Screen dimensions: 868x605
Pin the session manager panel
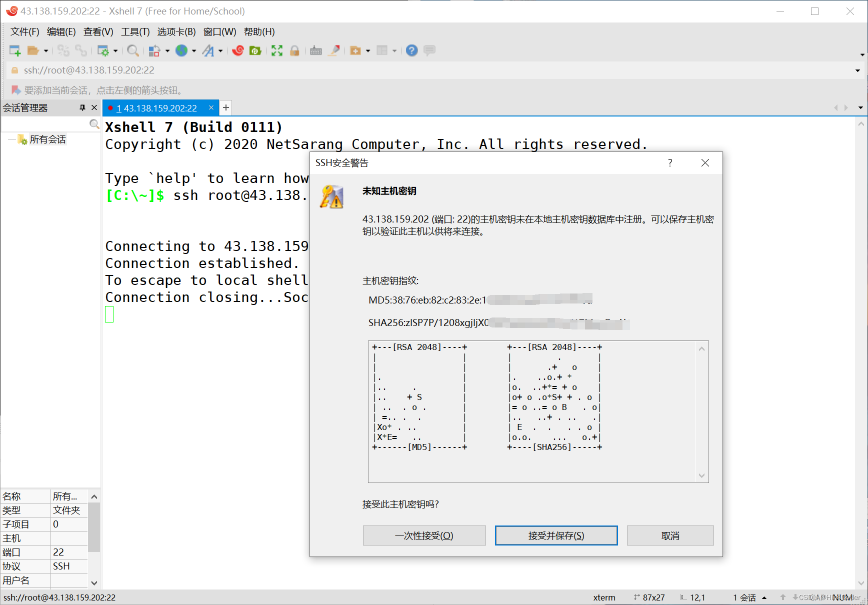82,107
